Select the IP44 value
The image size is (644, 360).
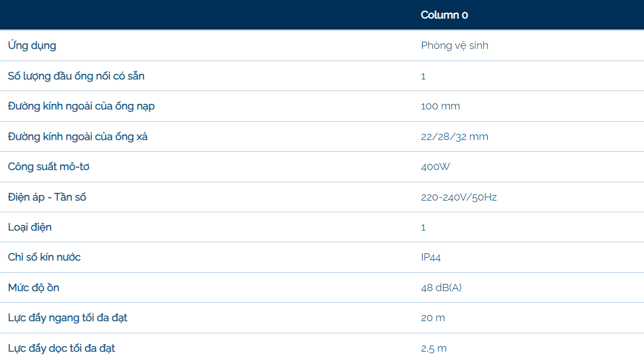[431, 257]
